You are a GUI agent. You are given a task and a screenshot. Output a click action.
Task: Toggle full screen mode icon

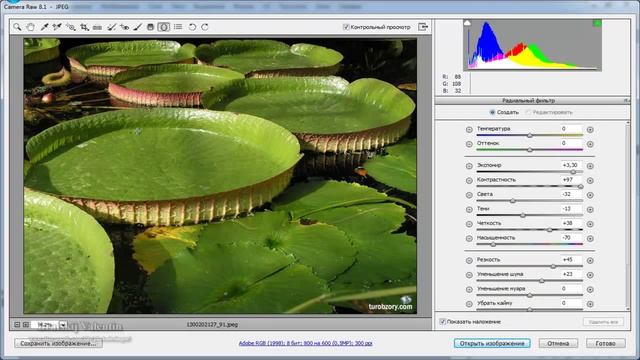click(423, 27)
